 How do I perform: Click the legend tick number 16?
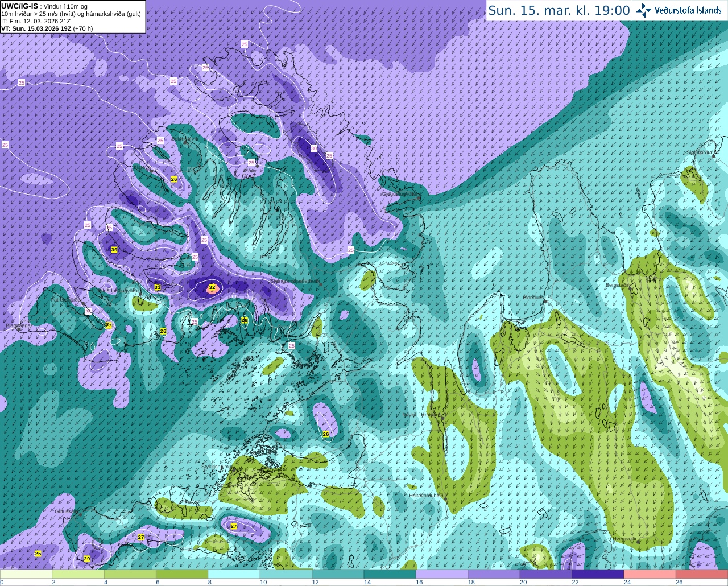[x=419, y=582]
